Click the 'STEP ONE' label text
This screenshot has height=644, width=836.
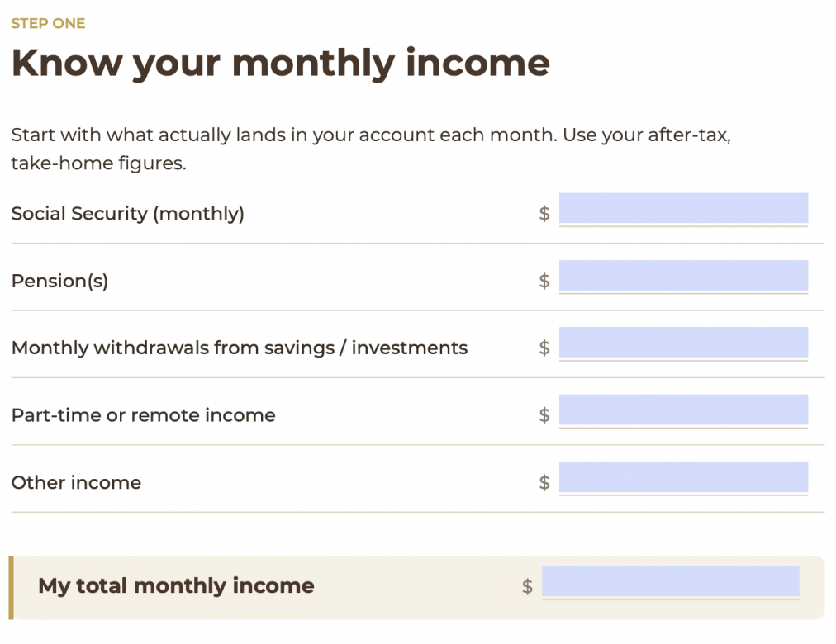click(48, 23)
